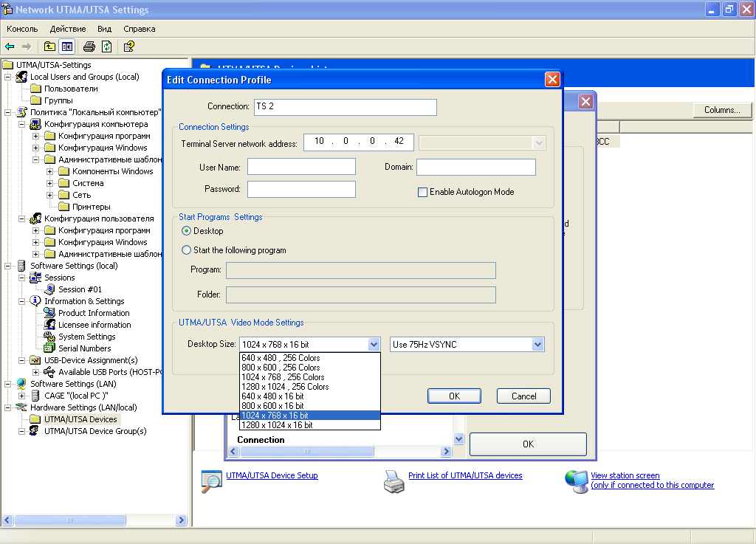The image size is (756, 544).
Task: Click the Hardware Settings (LAN/local) icon
Action: (x=21, y=407)
